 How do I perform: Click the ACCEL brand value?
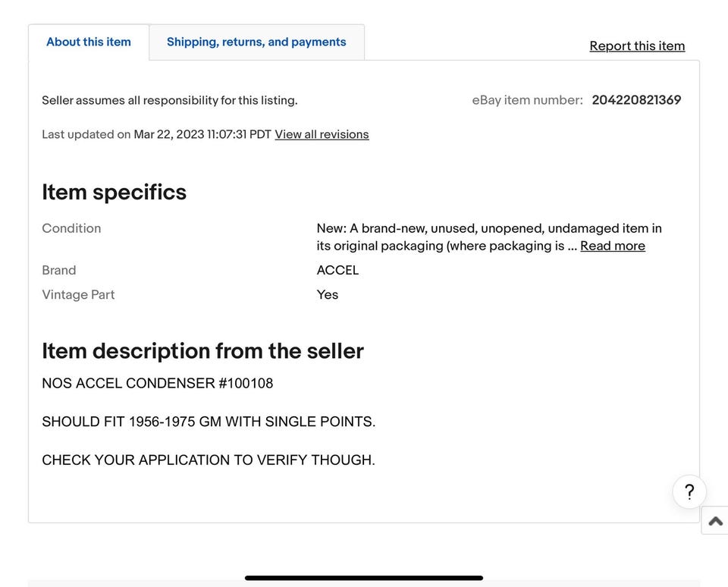coord(337,271)
